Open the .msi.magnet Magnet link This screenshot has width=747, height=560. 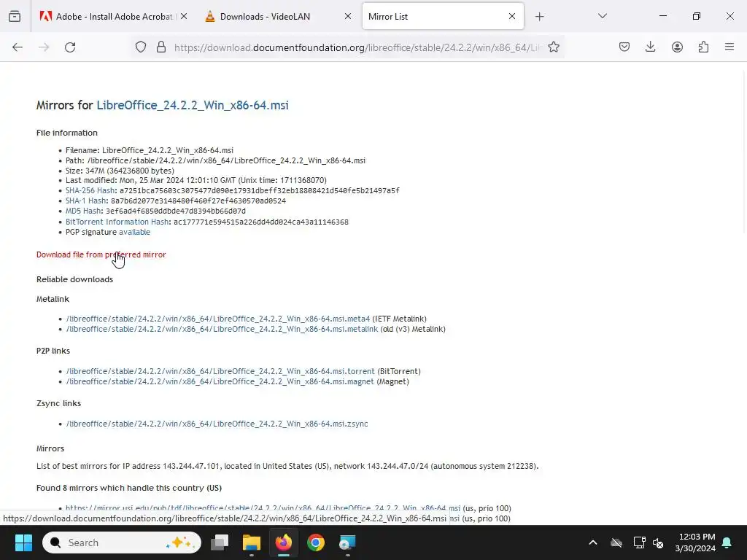click(x=220, y=381)
